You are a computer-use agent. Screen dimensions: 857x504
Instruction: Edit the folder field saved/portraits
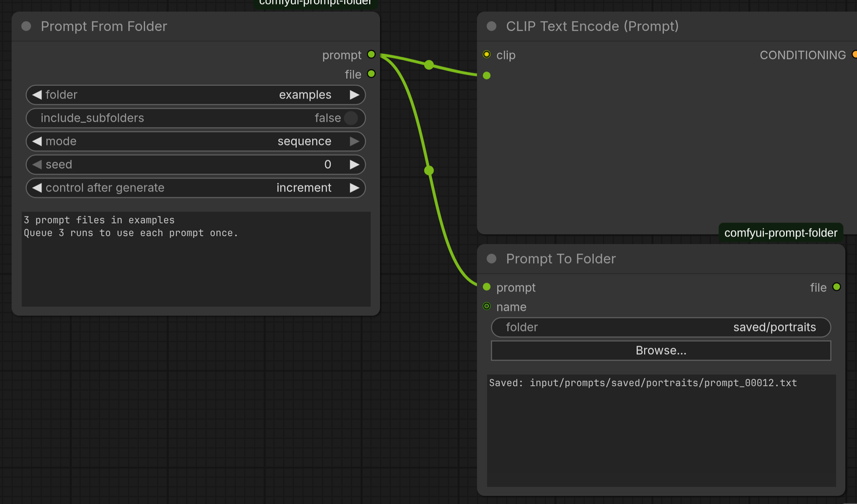pyautogui.click(x=661, y=327)
